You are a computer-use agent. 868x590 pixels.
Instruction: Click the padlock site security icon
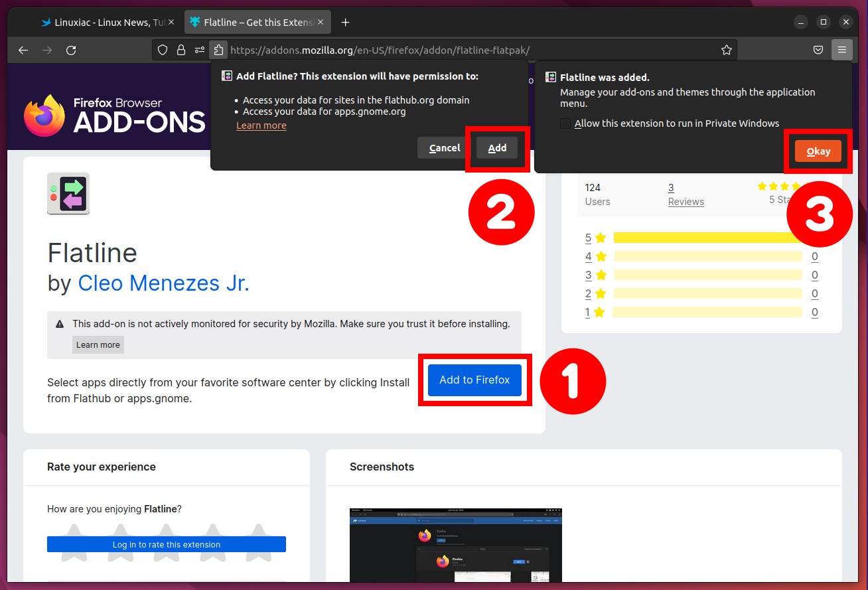click(181, 50)
